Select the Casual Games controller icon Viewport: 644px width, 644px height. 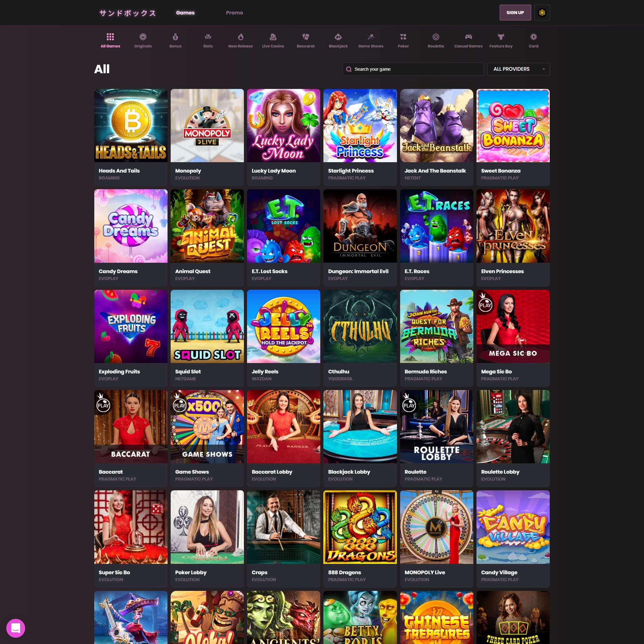pyautogui.click(x=468, y=37)
